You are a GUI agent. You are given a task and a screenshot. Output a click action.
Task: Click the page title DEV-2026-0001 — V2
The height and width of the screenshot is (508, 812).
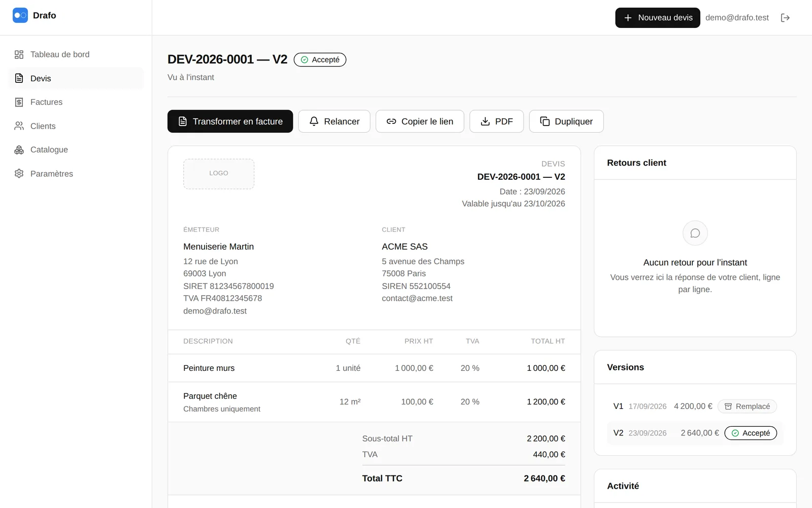pyautogui.click(x=227, y=59)
